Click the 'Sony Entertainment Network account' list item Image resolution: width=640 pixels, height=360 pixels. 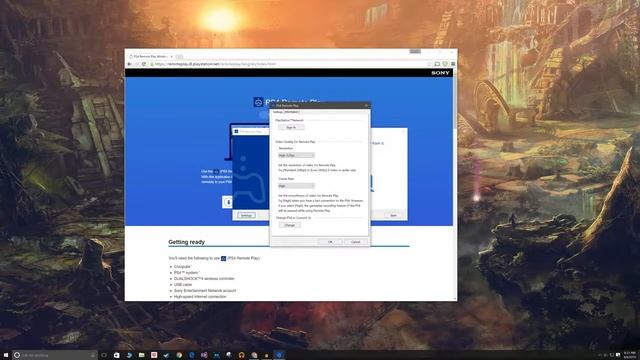(x=205, y=291)
